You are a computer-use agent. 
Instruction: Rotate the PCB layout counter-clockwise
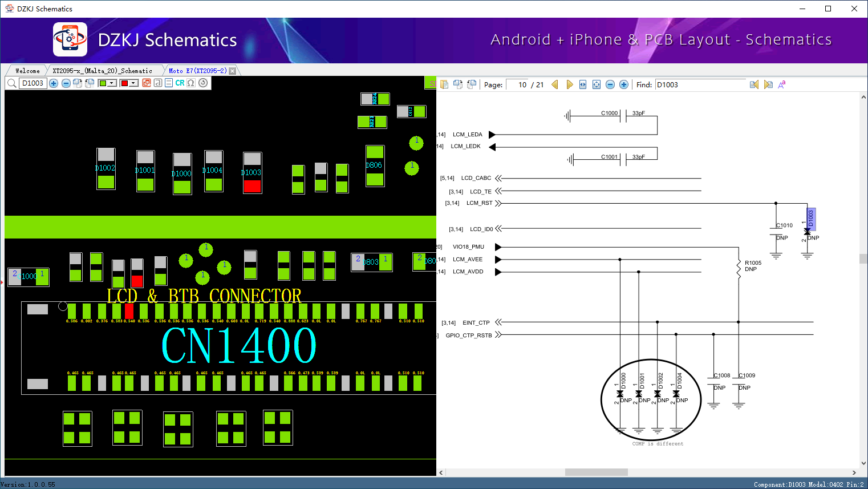click(x=90, y=83)
